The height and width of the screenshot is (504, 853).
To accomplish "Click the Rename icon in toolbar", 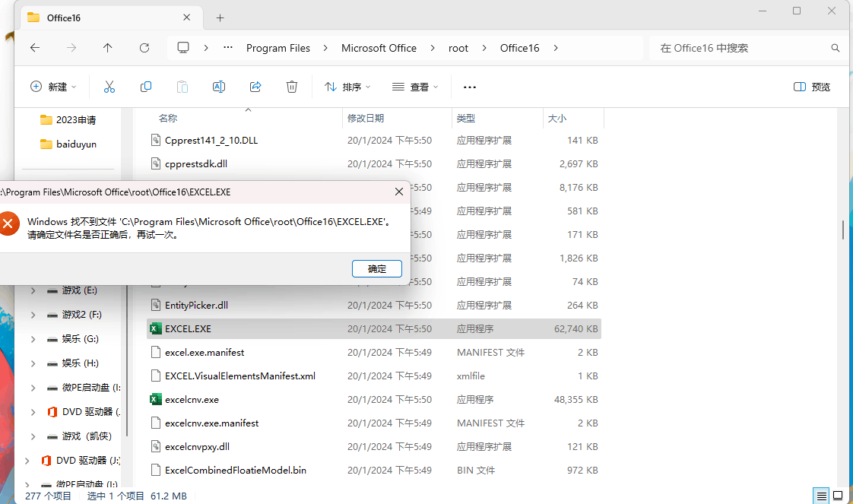I will point(219,87).
